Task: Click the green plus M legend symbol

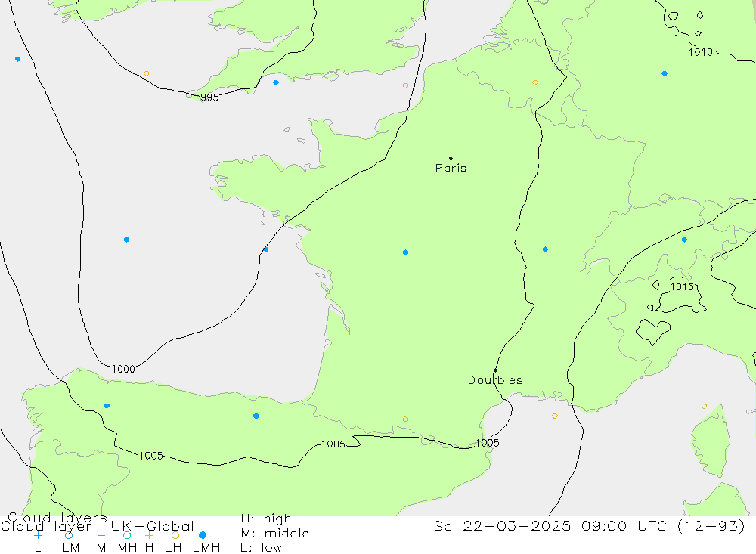Action: (x=101, y=535)
